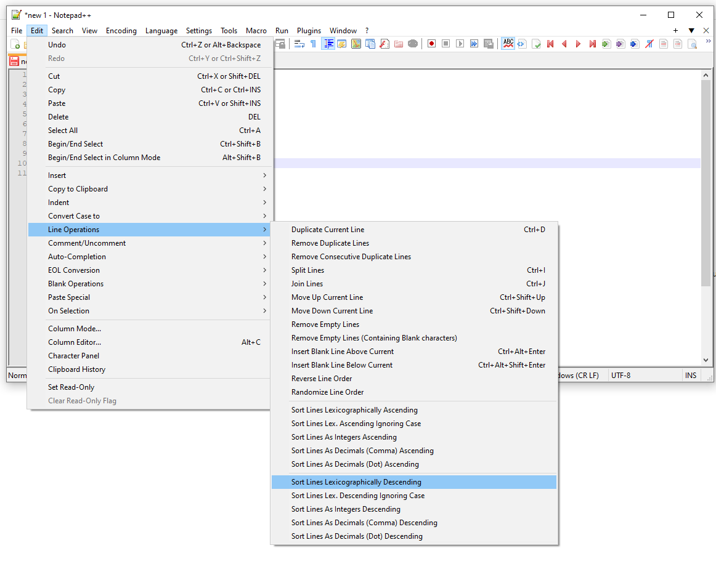
Task: Click the close document X below window controls
Action: [x=706, y=31]
